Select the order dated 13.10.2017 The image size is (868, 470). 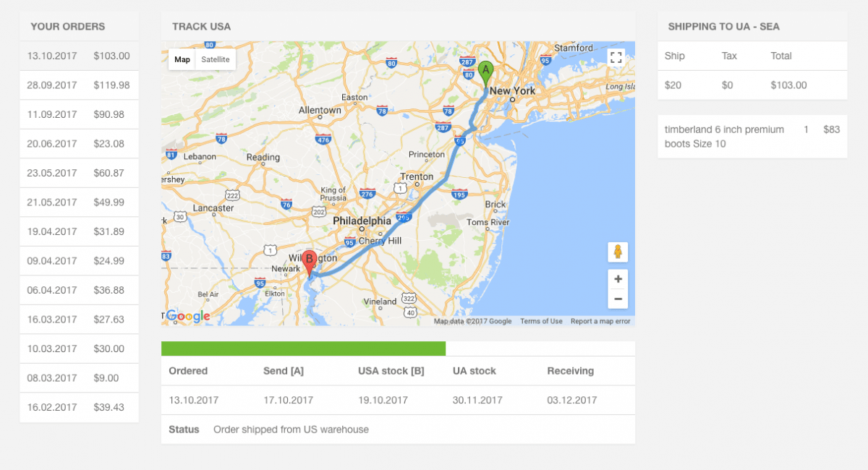tap(79, 56)
